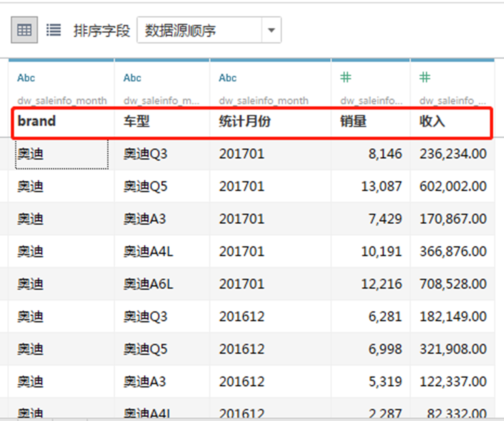The width and height of the screenshot is (504, 421).
Task: Select the brand column header
Action: (37, 121)
